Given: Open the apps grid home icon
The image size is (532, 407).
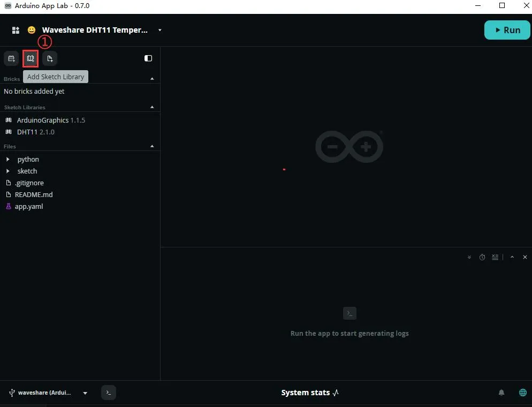Looking at the screenshot, I should [x=16, y=30].
